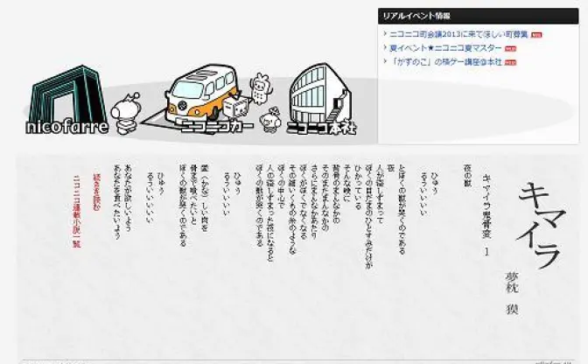Click the new badge after ニコニコ町会議2013 link
588x364 pixels.
coord(536,35)
